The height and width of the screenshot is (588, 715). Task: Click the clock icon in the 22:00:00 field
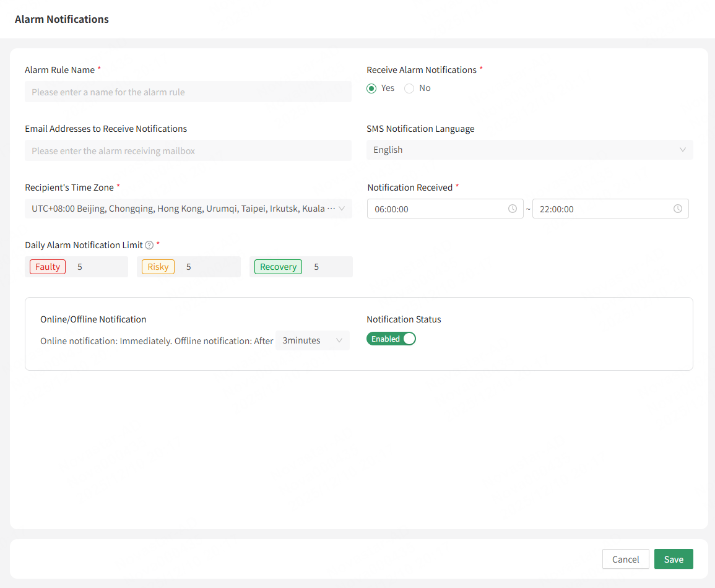pos(678,209)
